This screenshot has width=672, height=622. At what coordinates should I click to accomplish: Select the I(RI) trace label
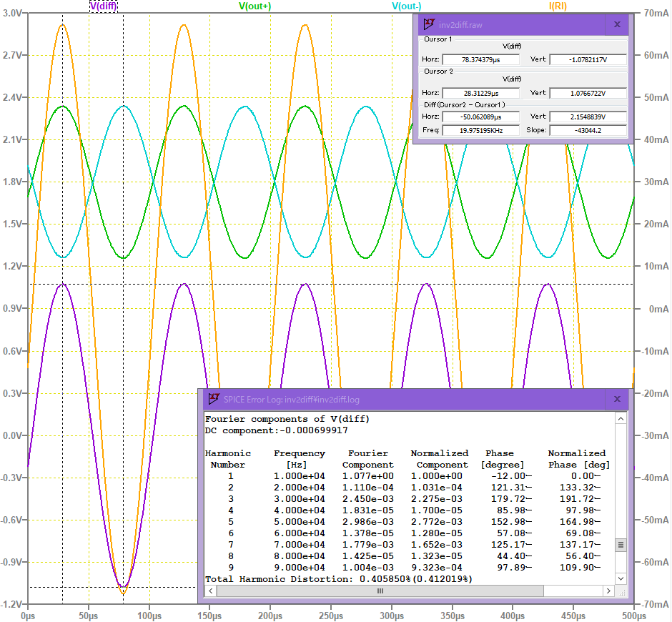[x=558, y=6]
